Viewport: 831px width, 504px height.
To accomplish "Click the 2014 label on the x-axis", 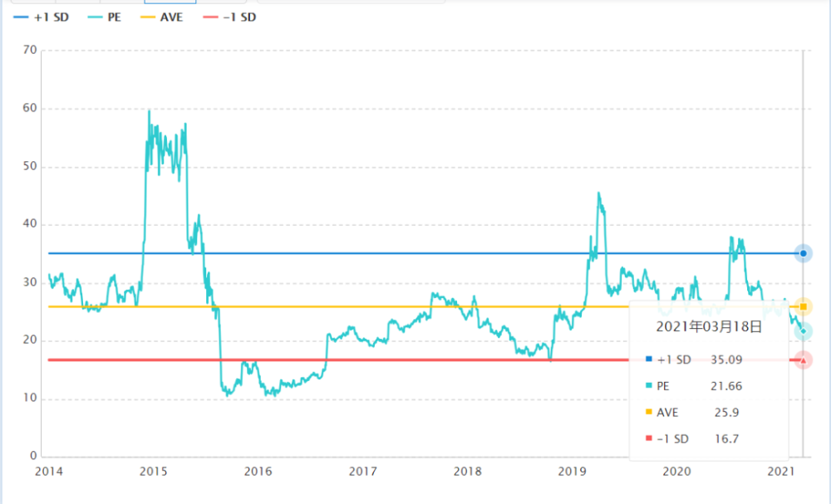I will tap(49, 471).
